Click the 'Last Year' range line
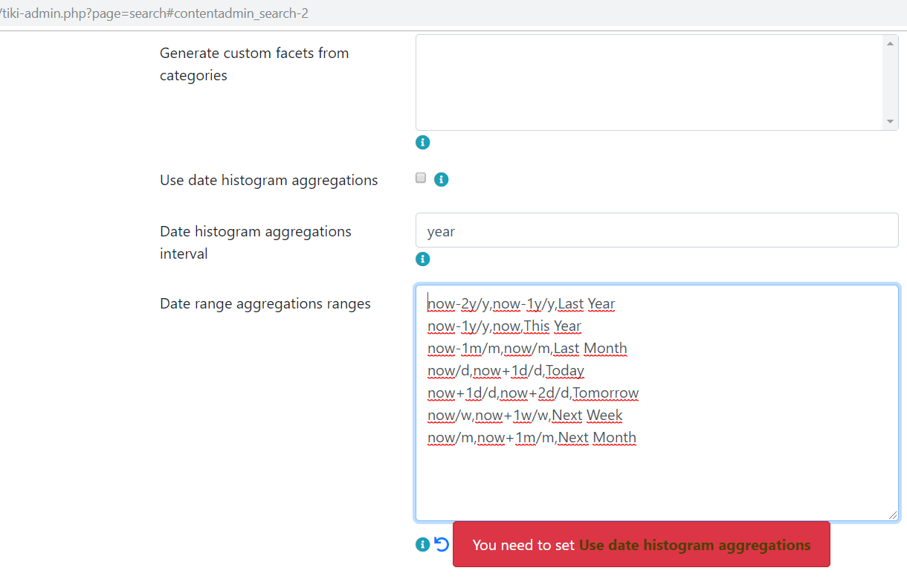 click(521, 303)
